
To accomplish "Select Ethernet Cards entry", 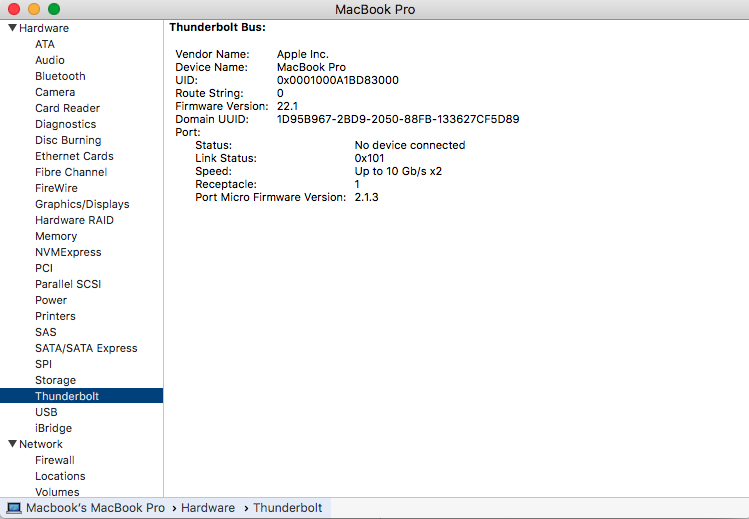I will pyautogui.click(x=74, y=156).
